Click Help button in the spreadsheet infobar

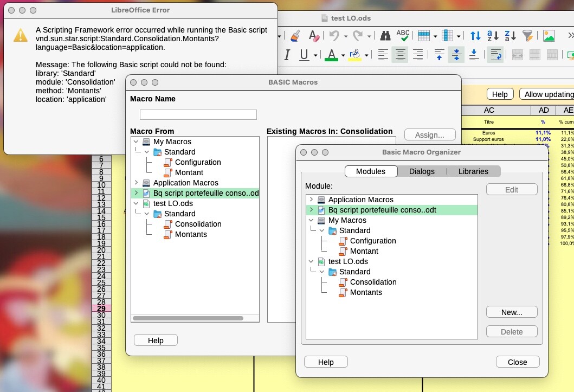[x=500, y=94]
